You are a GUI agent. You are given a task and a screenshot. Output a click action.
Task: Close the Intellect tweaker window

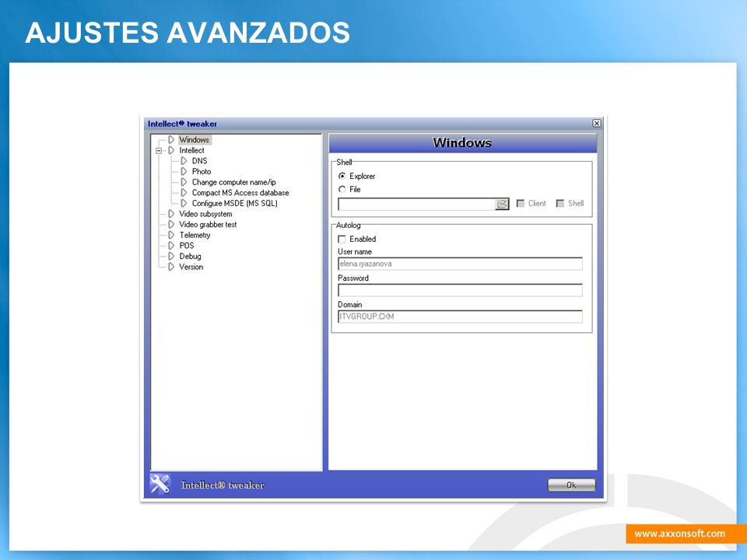click(x=597, y=124)
